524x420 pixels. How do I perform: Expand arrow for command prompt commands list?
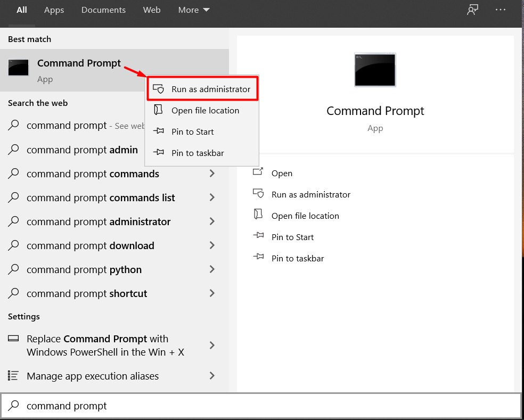click(x=212, y=197)
